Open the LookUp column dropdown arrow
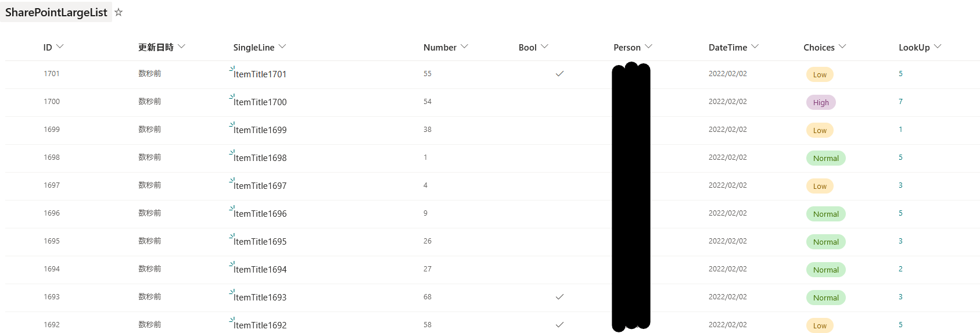The width and height of the screenshot is (980, 333). coord(938,46)
